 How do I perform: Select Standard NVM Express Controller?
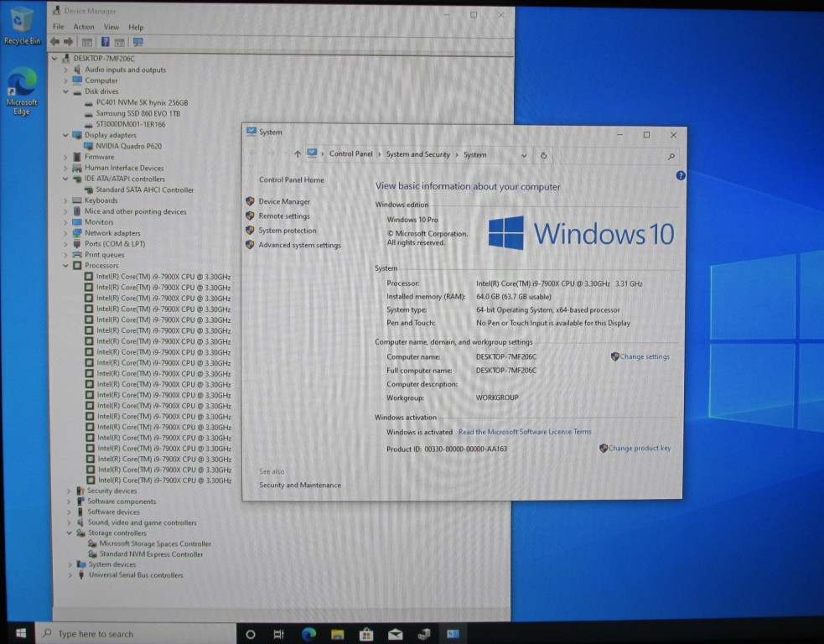tap(152, 554)
